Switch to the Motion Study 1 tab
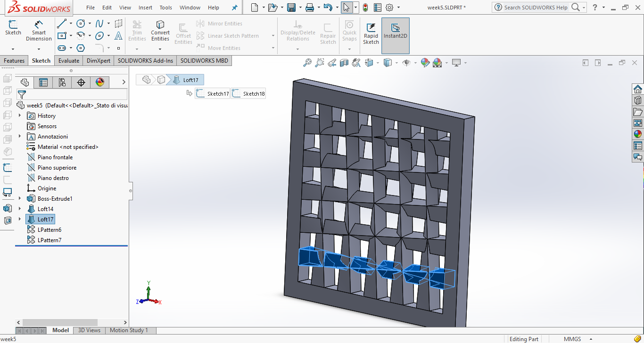 (x=129, y=330)
